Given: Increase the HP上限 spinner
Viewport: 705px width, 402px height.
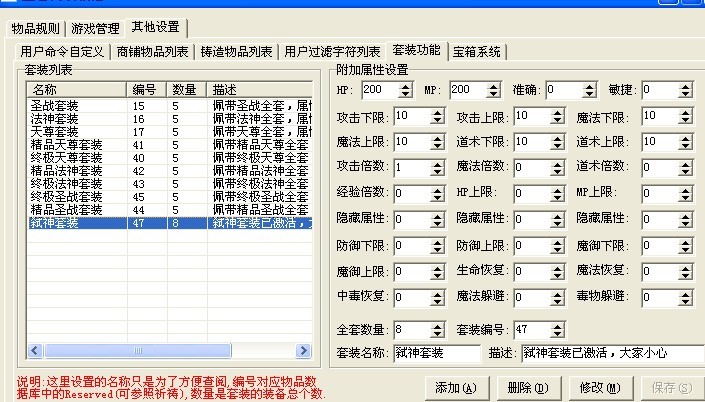Looking at the screenshot, I should (x=558, y=190).
